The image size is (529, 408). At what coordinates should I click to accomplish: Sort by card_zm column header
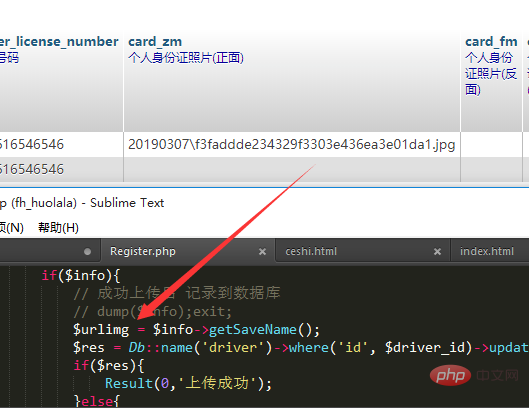coord(155,42)
